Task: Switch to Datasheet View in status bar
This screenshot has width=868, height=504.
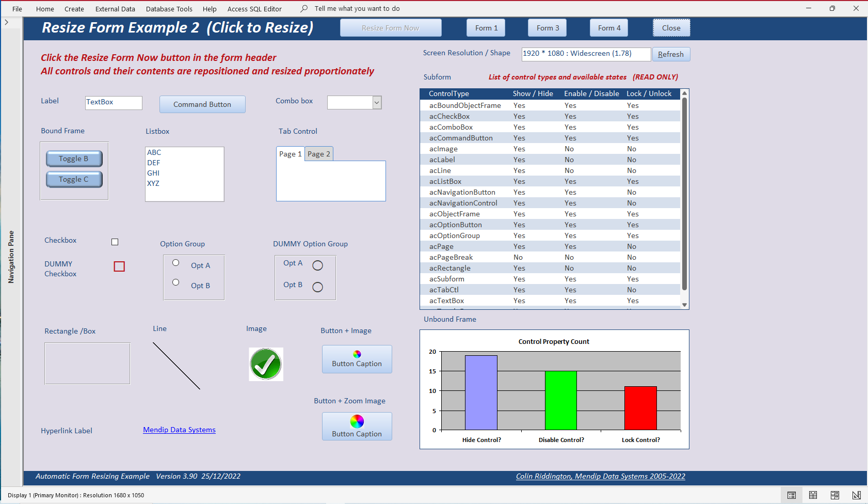Action: coord(813,495)
